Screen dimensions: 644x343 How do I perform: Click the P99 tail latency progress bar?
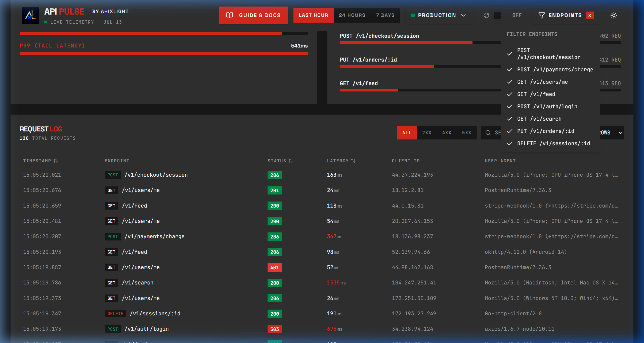click(x=164, y=54)
